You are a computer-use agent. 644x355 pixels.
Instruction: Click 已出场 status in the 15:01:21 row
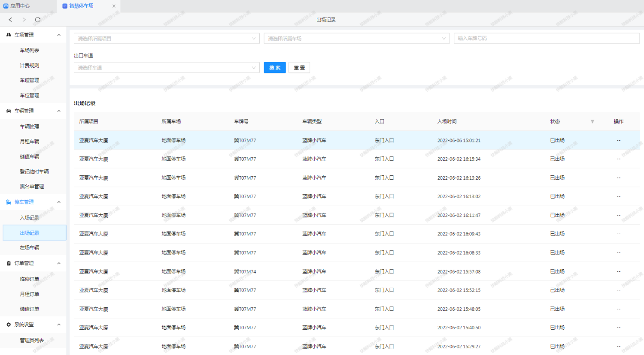(x=557, y=141)
